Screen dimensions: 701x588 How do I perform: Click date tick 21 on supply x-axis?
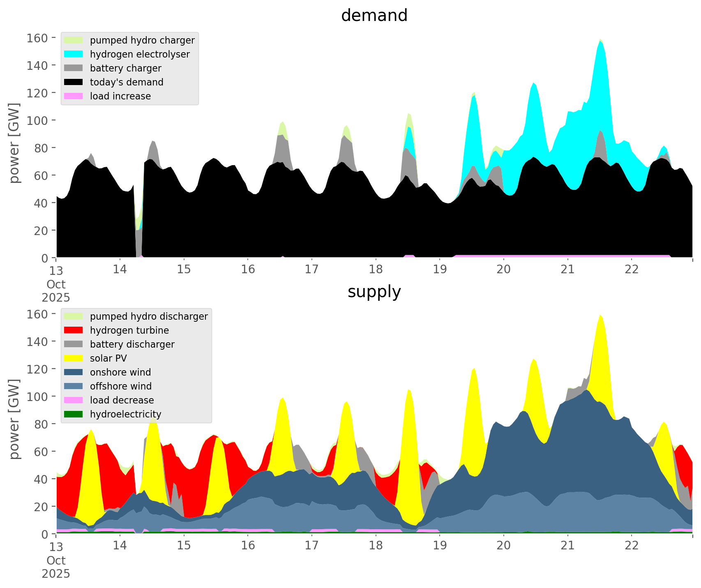point(567,546)
